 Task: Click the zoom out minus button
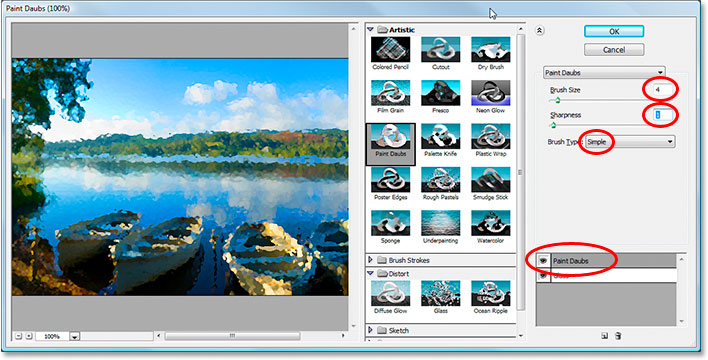[x=18, y=336]
